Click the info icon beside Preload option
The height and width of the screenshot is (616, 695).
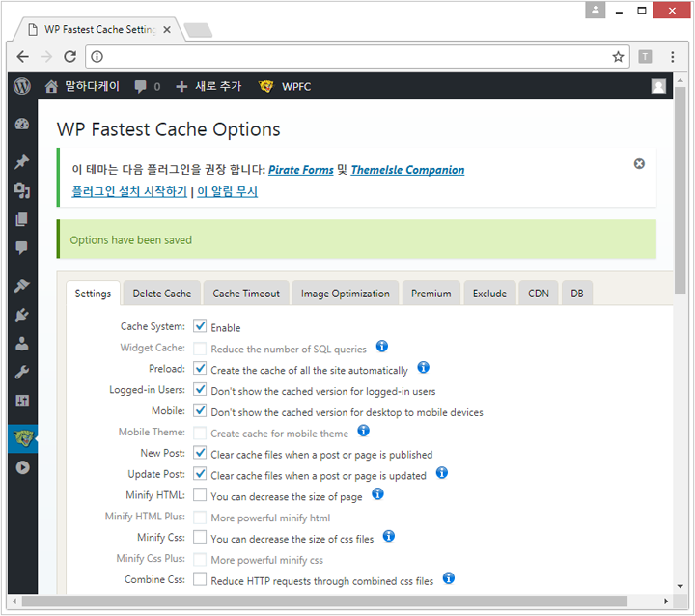click(423, 368)
